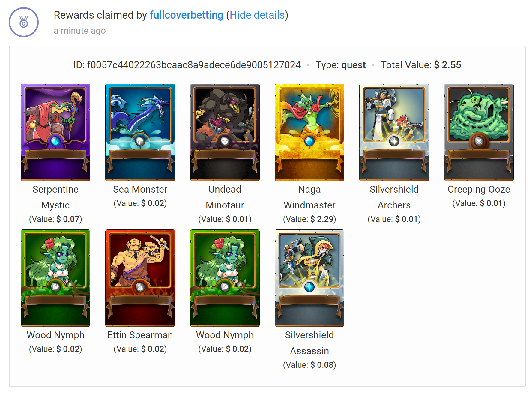The width and height of the screenshot is (532, 396).
Task: Click the Silvershield Archers card image
Action: pos(394,132)
